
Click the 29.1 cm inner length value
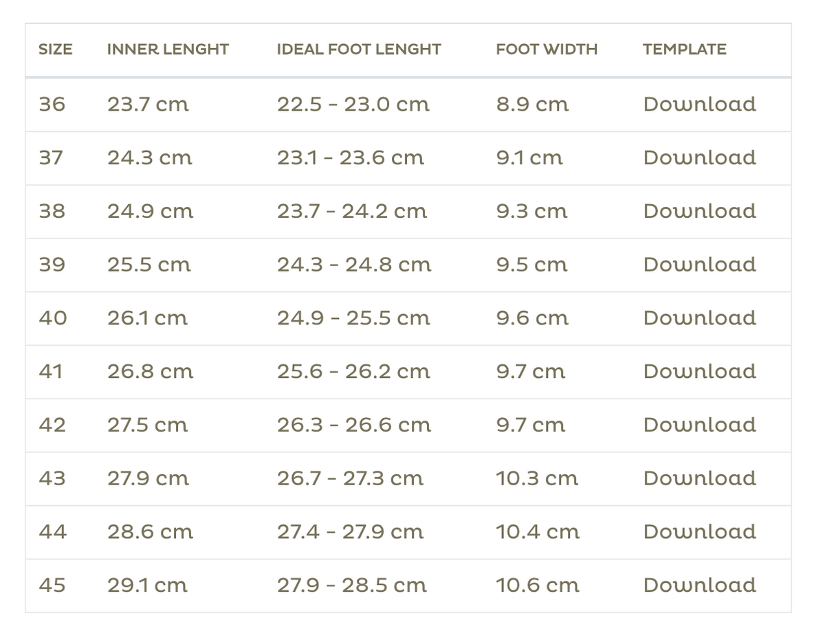(x=147, y=586)
